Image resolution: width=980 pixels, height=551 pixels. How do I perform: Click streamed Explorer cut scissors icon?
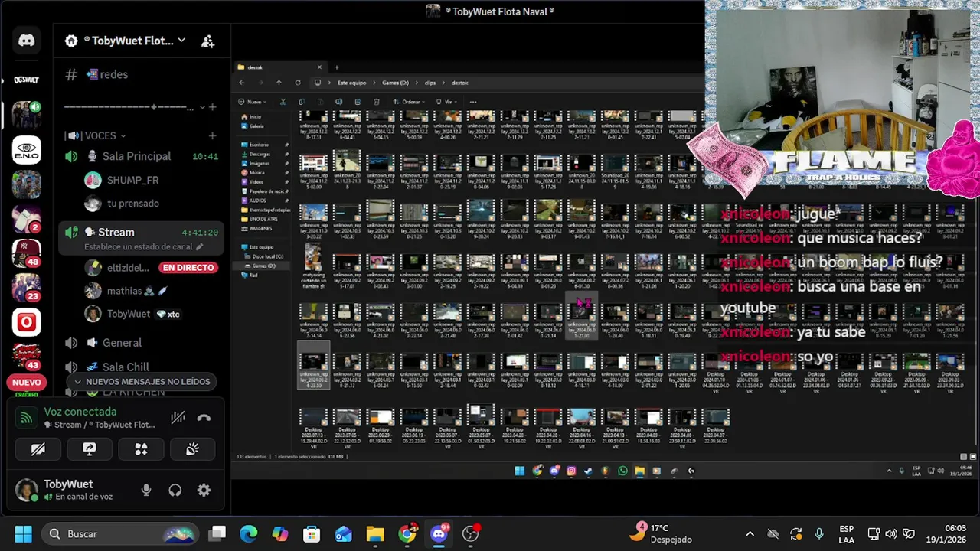tap(283, 102)
